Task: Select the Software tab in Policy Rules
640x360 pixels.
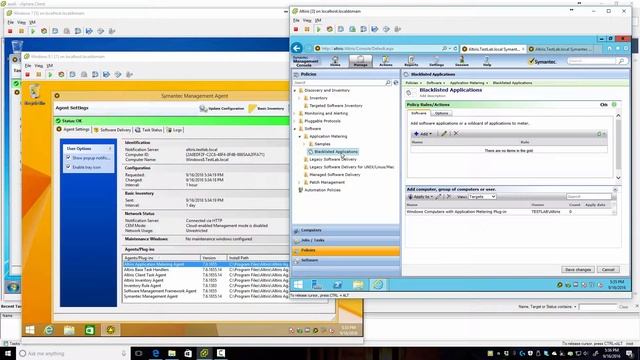Action: [x=419, y=113]
